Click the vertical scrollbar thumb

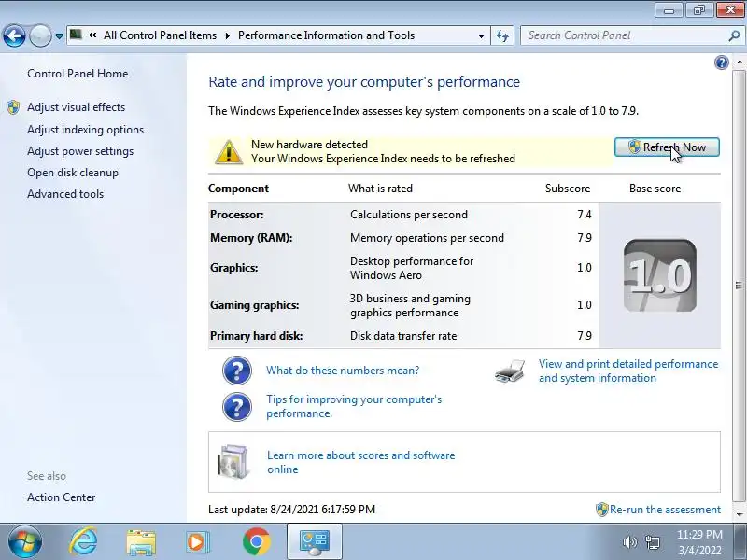click(x=739, y=286)
